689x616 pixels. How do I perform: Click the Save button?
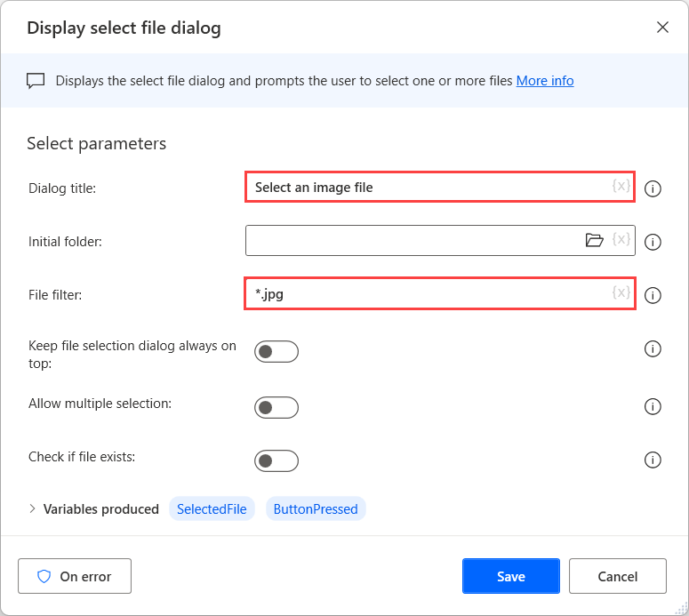pos(510,576)
